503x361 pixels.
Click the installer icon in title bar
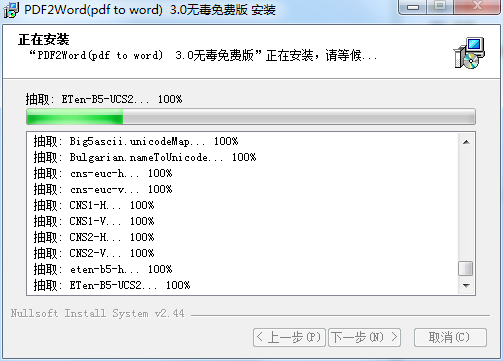[11, 10]
